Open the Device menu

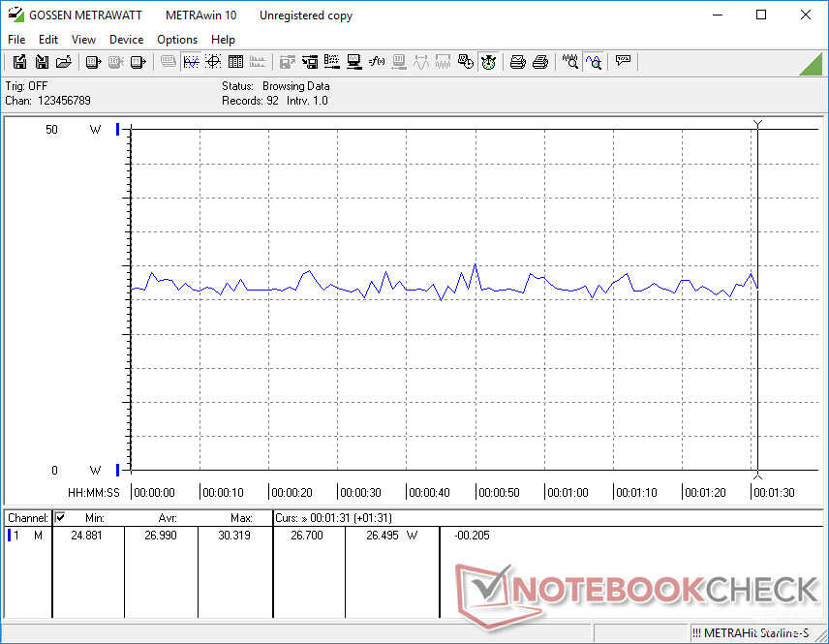[126, 40]
